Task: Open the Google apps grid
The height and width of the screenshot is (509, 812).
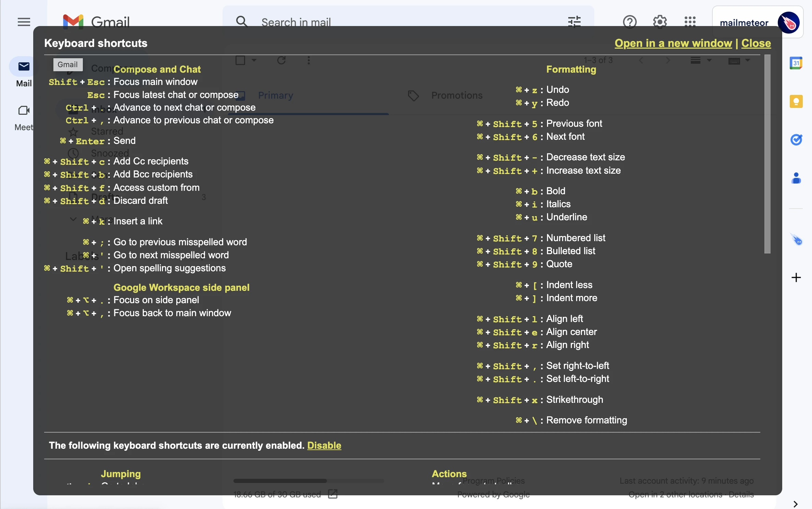Action: coord(690,22)
